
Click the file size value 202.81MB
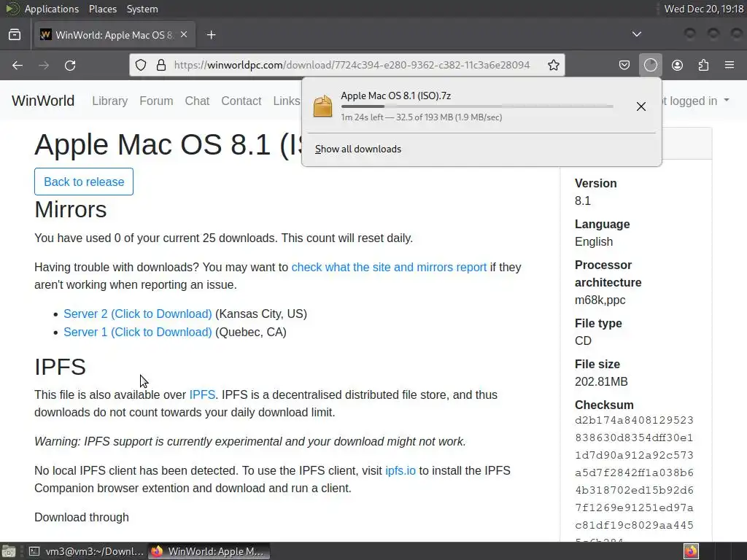[601, 381]
